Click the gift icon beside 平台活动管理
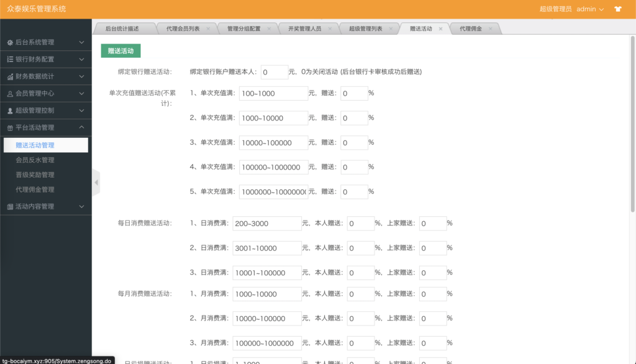Viewport: 636px width, 364px height. click(x=10, y=127)
